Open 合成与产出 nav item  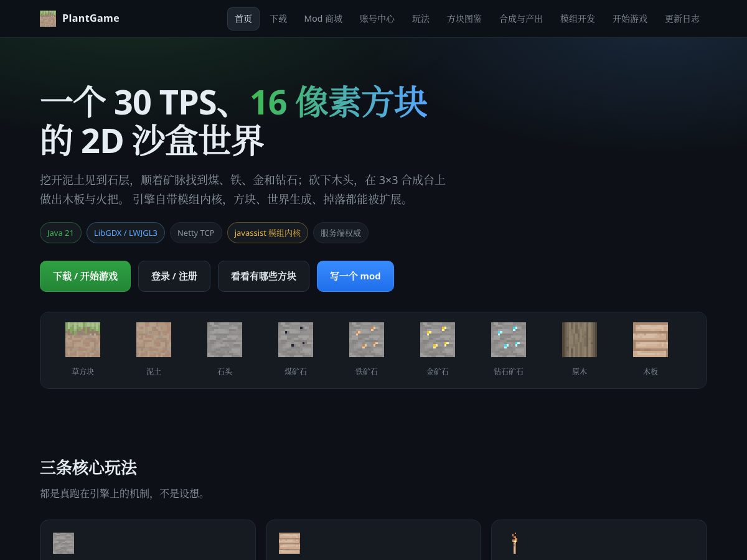point(521,19)
